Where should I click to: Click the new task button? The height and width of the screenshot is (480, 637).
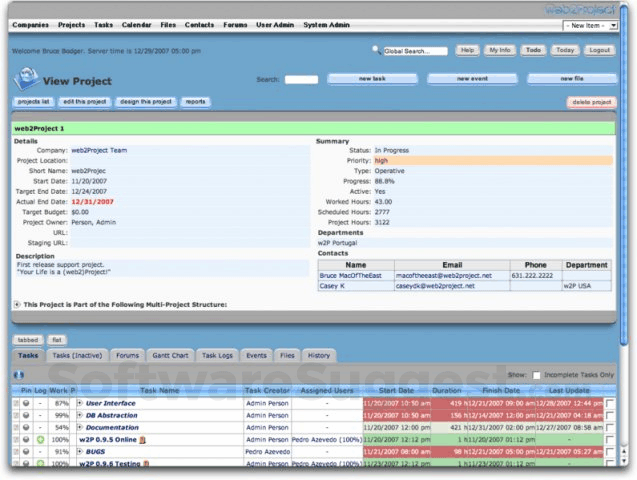pos(372,79)
